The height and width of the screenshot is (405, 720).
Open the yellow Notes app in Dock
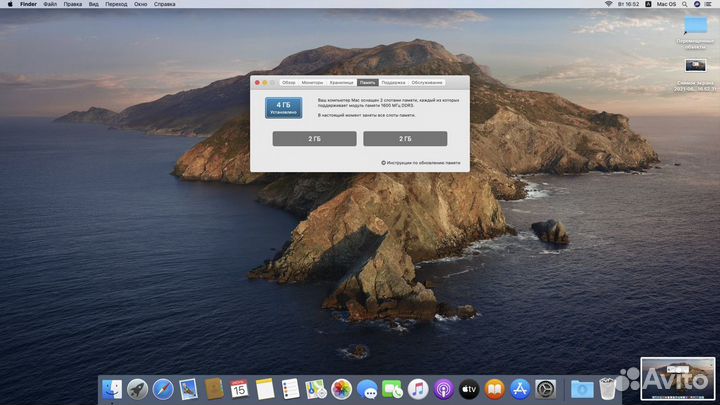[265, 389]
